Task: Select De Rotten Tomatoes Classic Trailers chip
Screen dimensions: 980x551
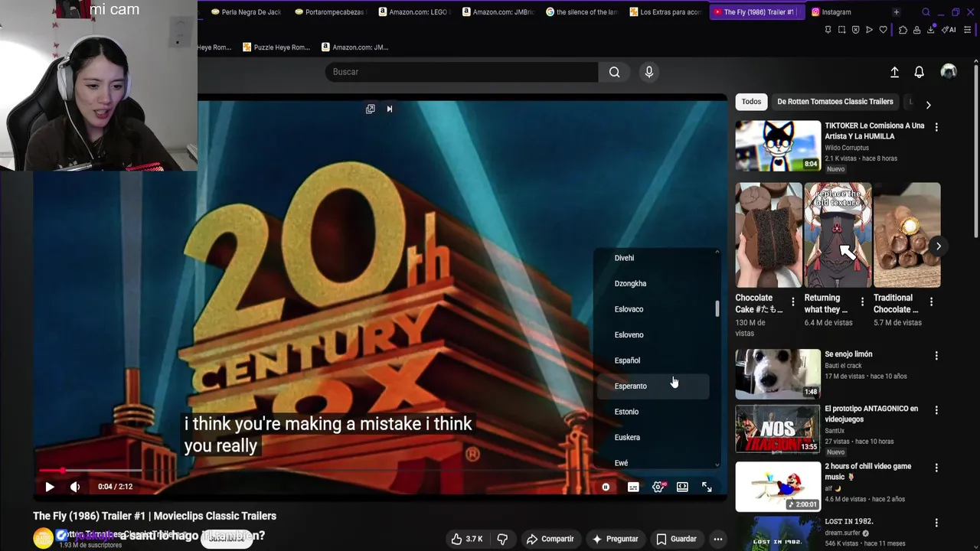Action: pos(835,102)
